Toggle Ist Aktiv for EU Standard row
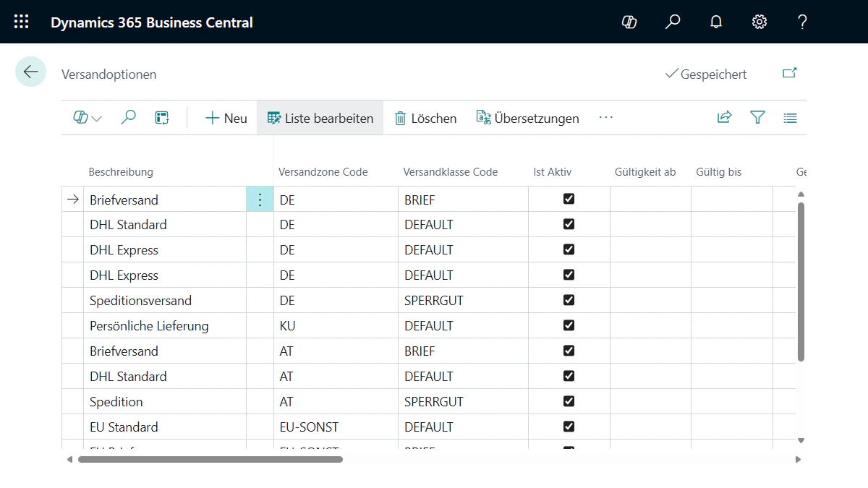Image resolution: width=868 pixels, height=488 pixels. 569,427
